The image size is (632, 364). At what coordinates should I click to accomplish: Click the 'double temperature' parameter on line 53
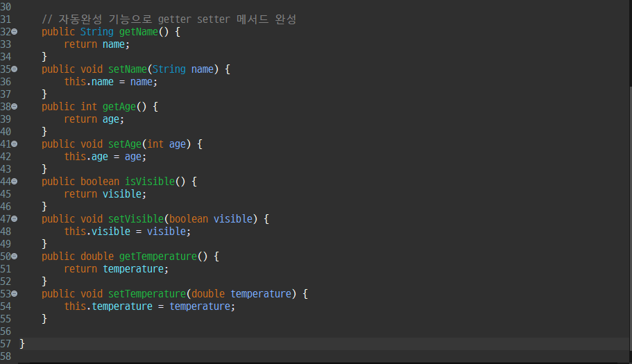coord(241,294)
